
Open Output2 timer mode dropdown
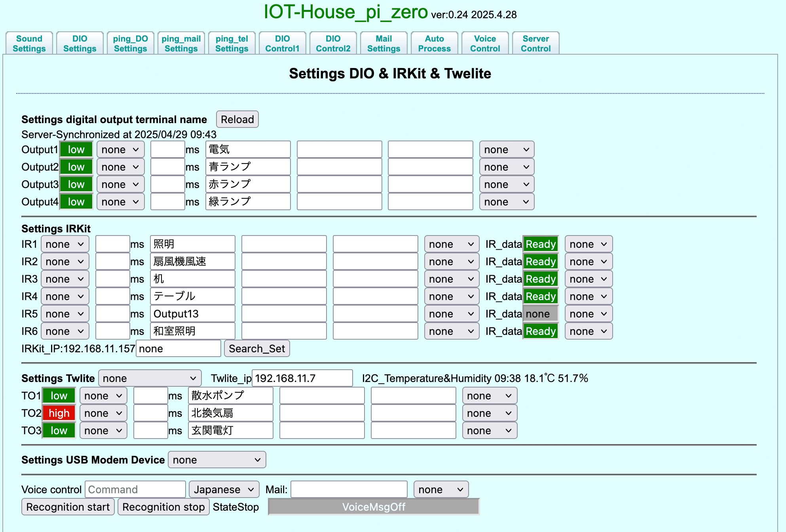click(x=120, y=167)
